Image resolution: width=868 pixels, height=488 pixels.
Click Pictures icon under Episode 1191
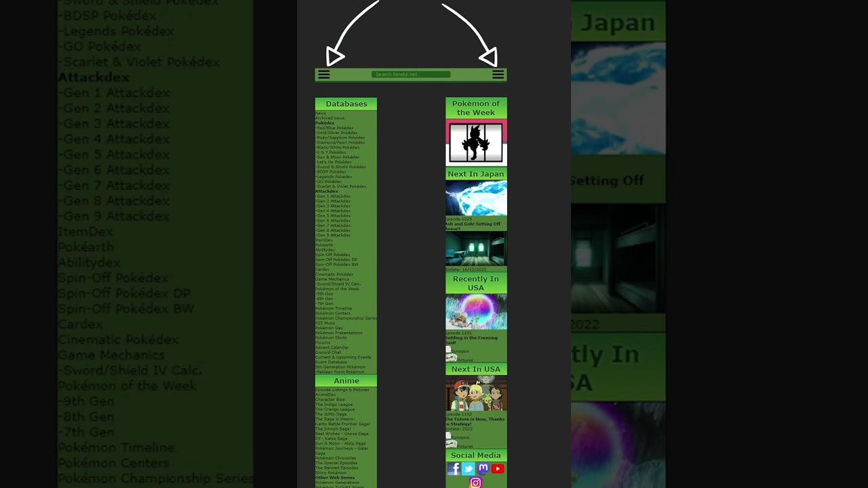pos(451,357)
